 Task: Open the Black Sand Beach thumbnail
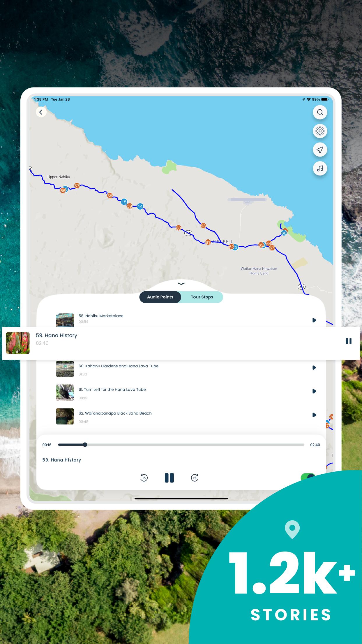pos(65,416)
